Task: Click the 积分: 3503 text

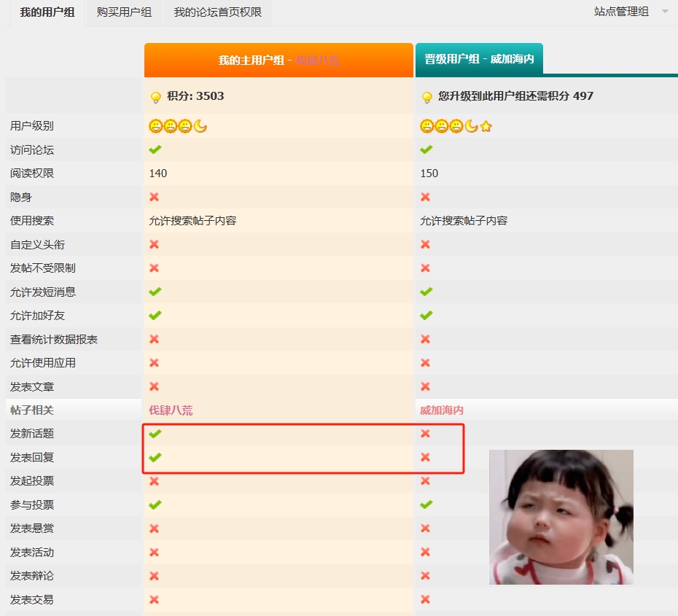Action: point(195,96)
